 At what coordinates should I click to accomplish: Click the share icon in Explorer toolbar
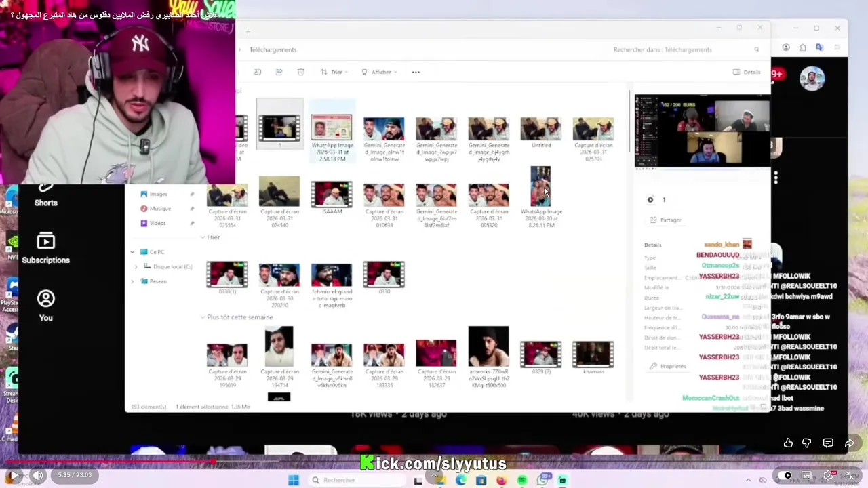(x=279, y=72)
